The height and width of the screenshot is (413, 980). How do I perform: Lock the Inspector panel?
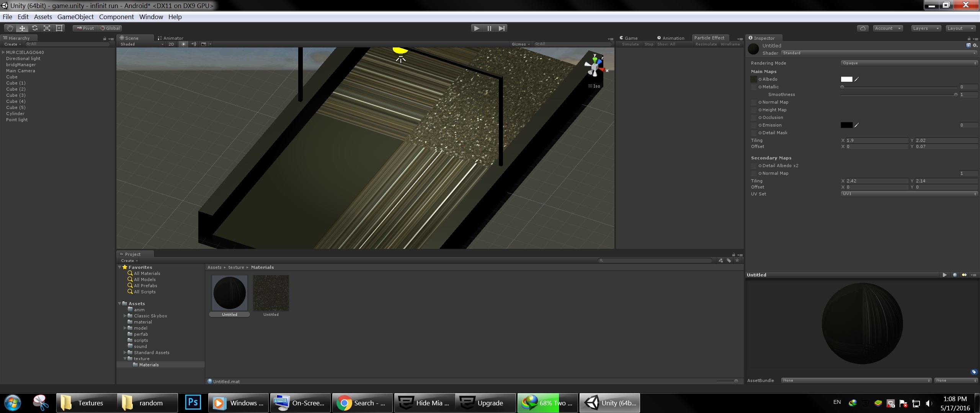click(x=969, y=39)
